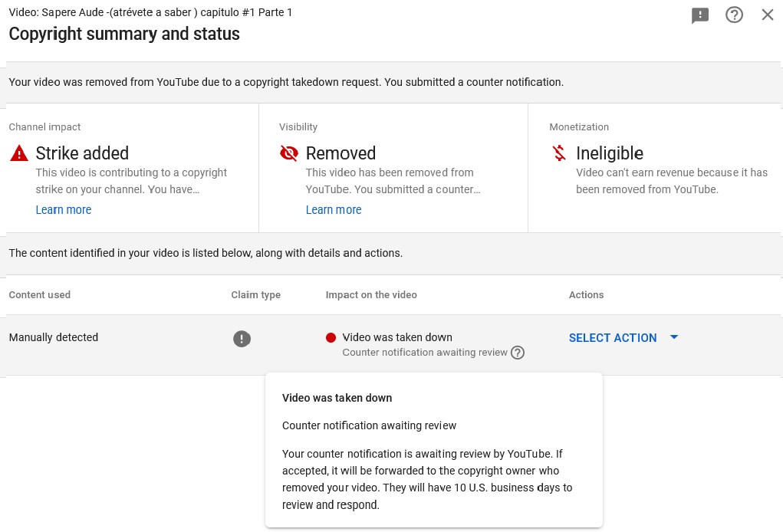The image size is (783, 532).
Task: Click the Content used column header
Action: tap(39, 295)
